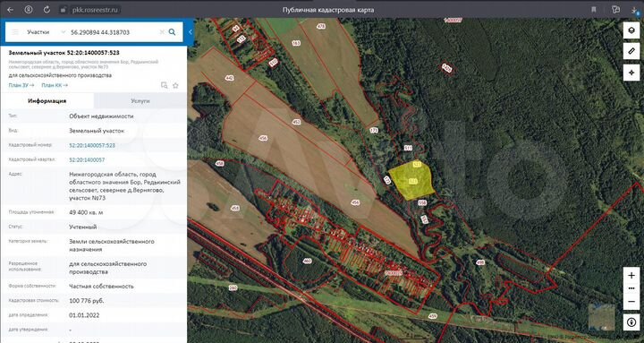644x343 pixels.
Task: Click parcel label 459 on the map
Action: click(x=433, y=316)
